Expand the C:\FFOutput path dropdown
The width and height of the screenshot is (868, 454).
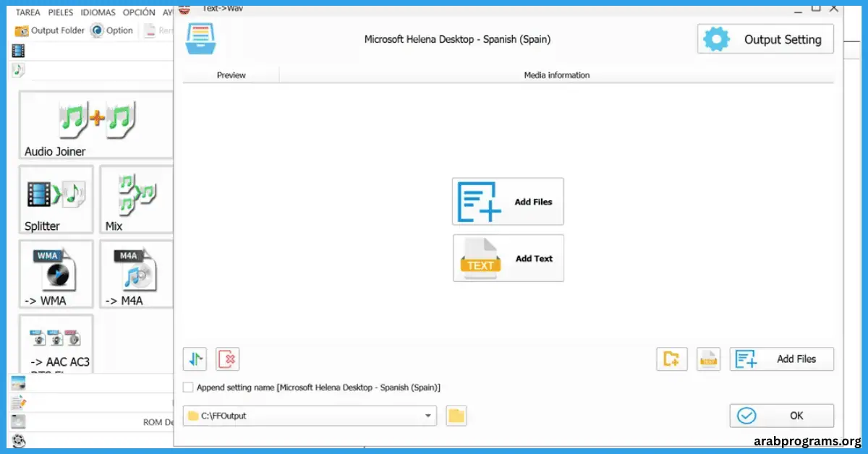pos(428,416)
